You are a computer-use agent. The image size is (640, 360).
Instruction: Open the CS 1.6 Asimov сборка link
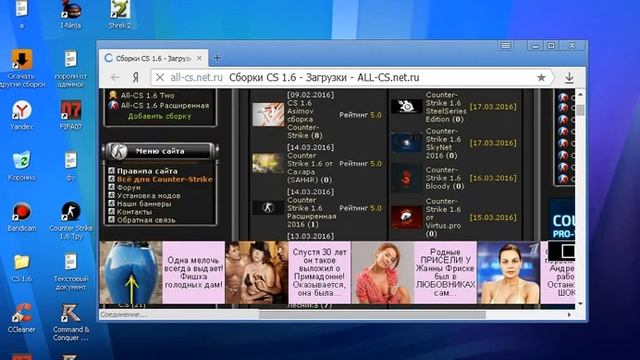click(305, 119)
